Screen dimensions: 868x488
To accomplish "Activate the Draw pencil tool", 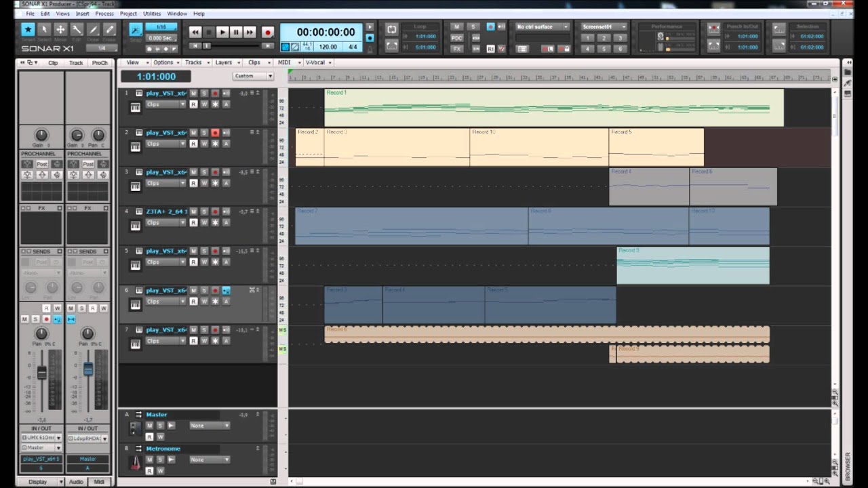I will (93, 30).
